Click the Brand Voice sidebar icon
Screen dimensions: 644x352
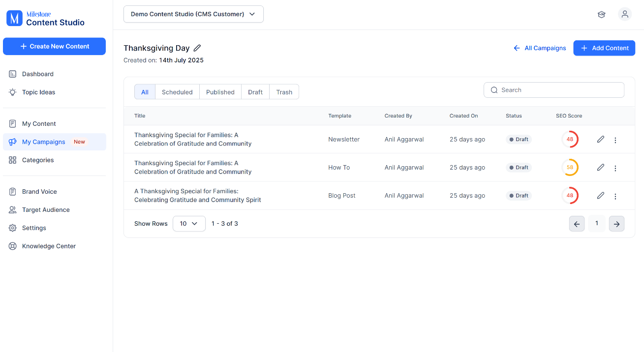pos(12,191)
